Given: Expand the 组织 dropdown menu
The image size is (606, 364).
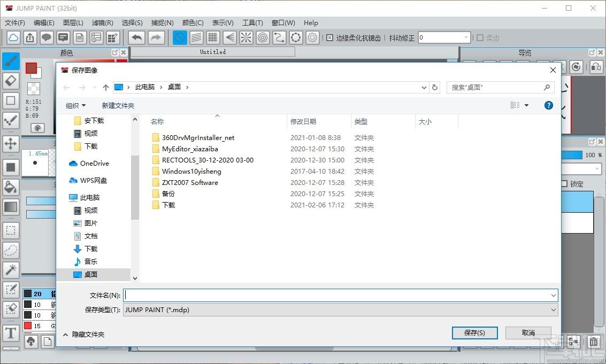Looking at the screenshot, I should [75, 105].
